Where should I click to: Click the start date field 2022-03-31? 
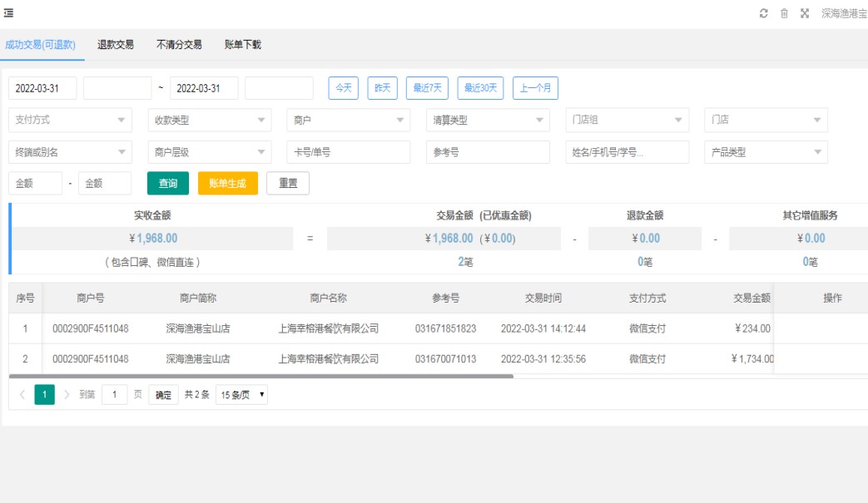(42, 88)
